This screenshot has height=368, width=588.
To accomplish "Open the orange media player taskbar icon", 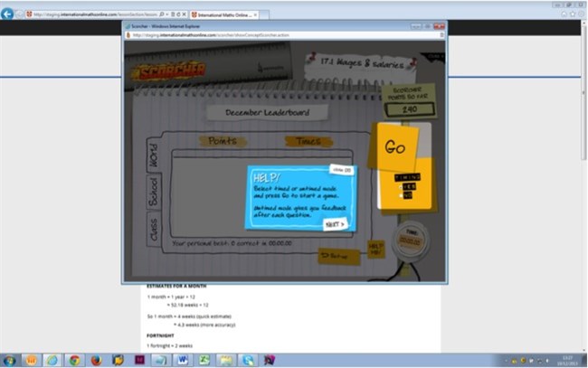I will pos(31,360).
